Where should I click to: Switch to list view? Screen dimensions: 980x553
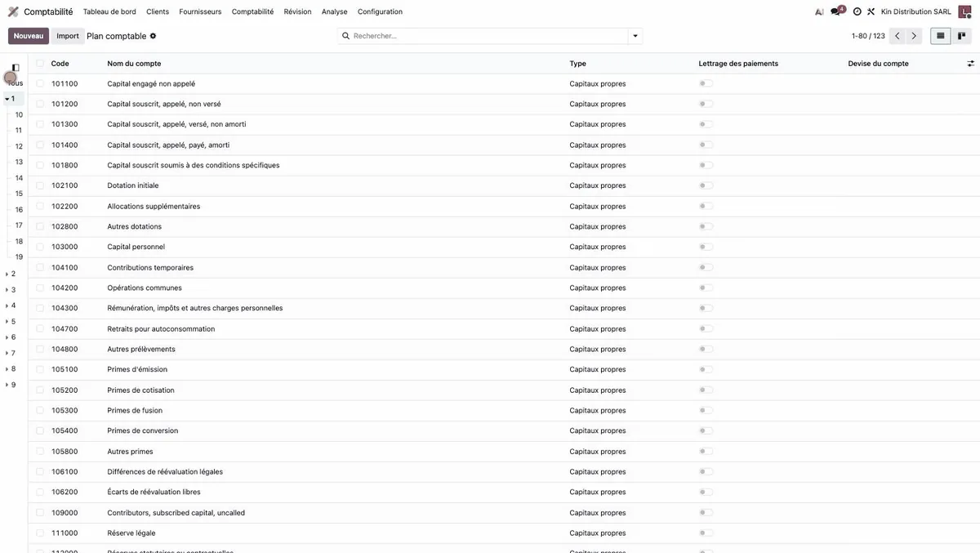[941, 36]
